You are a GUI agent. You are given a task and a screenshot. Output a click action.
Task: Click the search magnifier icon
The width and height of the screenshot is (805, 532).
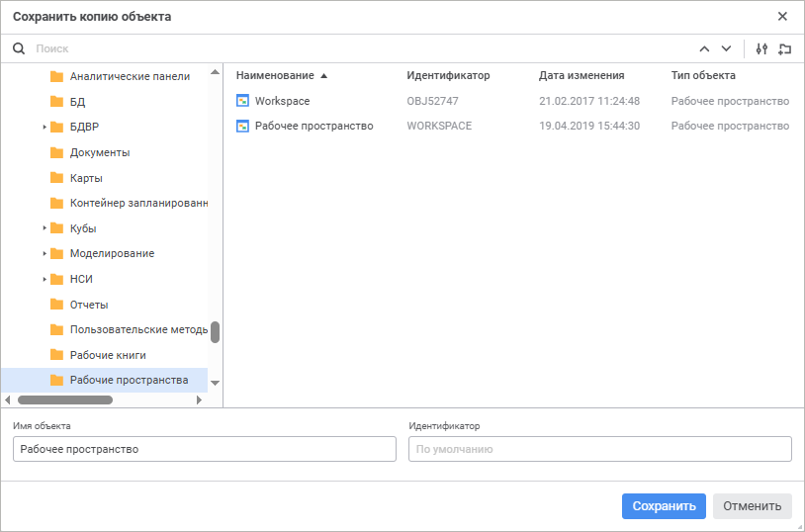(18, 48)
